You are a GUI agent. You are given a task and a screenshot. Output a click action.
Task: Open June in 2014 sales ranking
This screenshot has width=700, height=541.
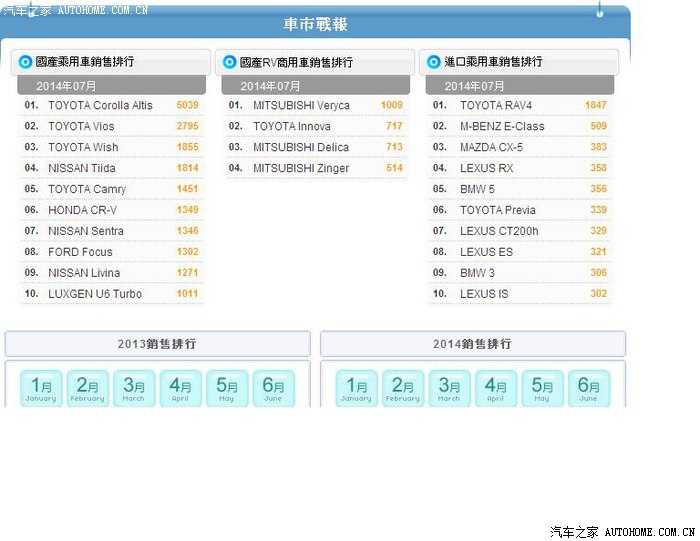pos(588,388)
